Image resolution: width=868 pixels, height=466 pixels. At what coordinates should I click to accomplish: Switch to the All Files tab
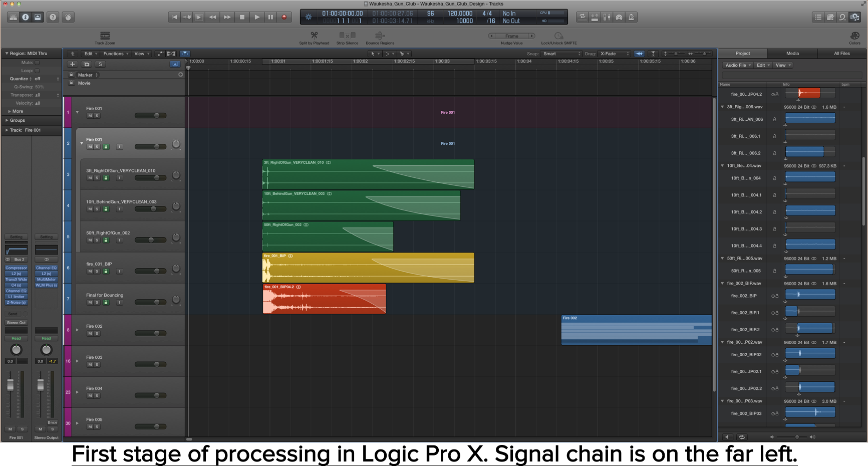(x=842, y=53)
